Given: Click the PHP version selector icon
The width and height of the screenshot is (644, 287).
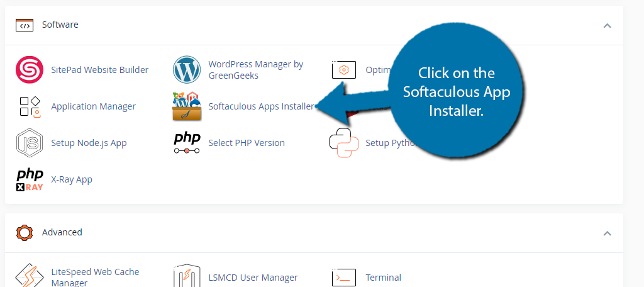Looking at the screenshot, I should coord(187,143).
